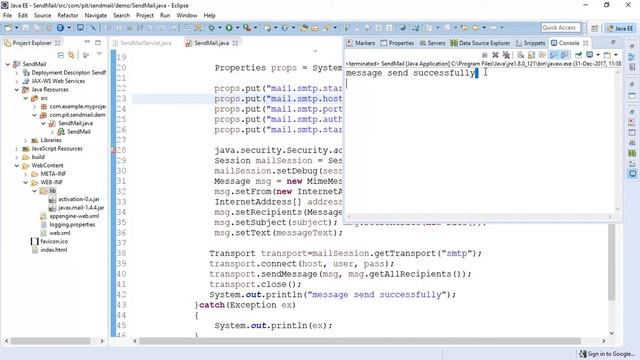Open the Debug button dropdown arrow

click(x=220, y=28)
